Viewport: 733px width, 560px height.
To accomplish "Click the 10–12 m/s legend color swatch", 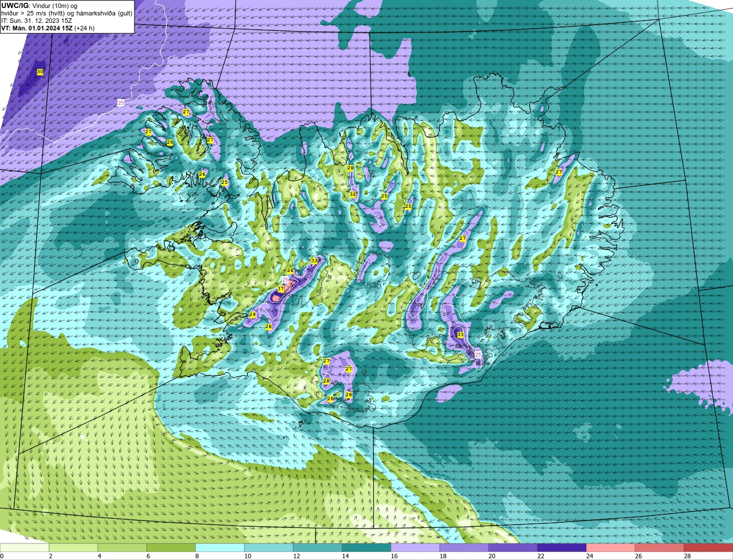I will tap(269, 547).
